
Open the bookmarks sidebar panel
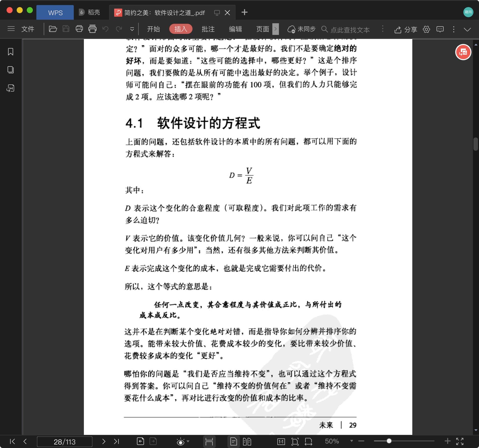pos(11,52)
